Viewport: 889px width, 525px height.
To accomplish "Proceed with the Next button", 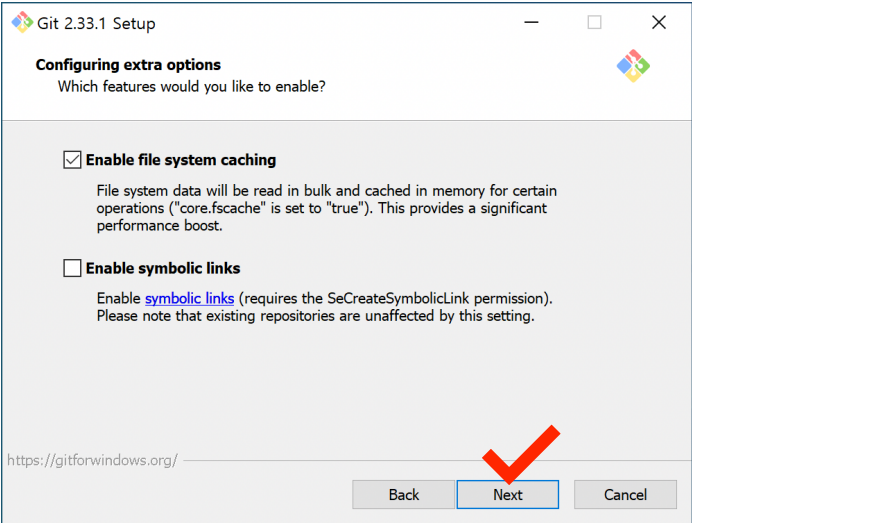I will (507, 494).
